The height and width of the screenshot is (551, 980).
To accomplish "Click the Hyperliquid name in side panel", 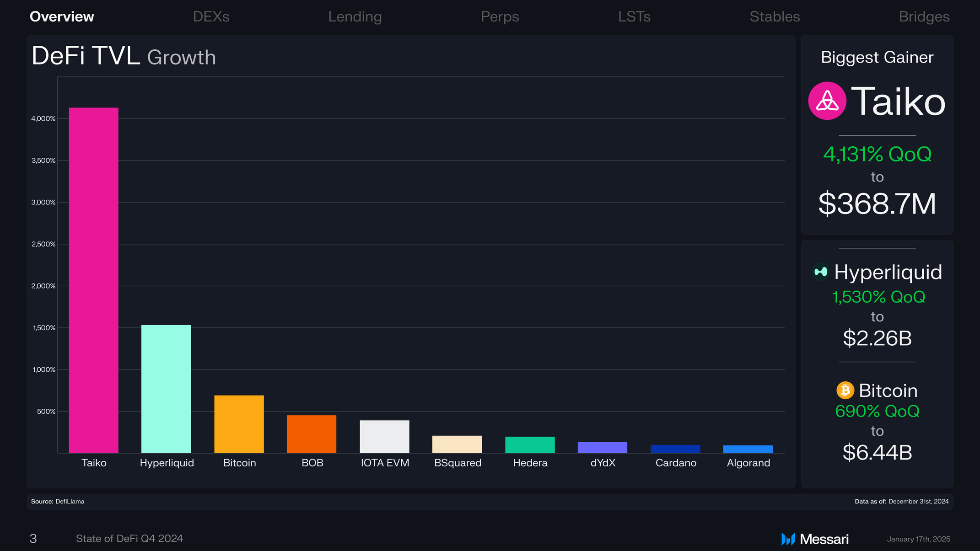I will (888, 273).
